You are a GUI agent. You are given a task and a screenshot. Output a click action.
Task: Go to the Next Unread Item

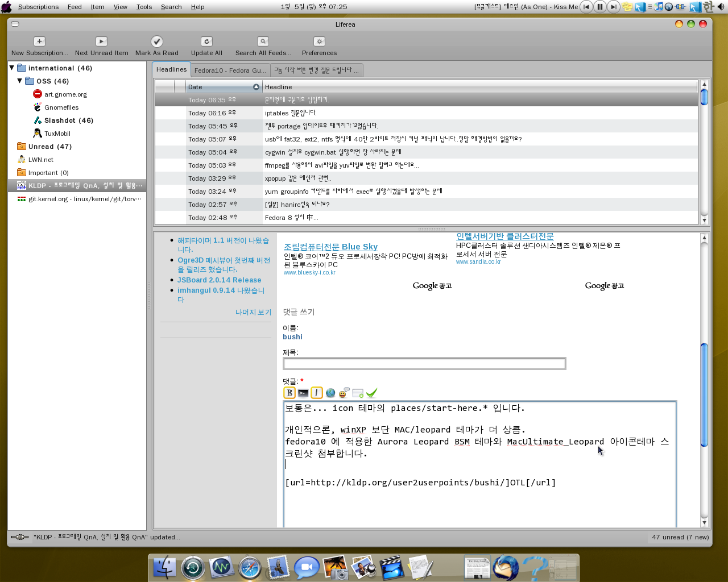click(101, 47)
